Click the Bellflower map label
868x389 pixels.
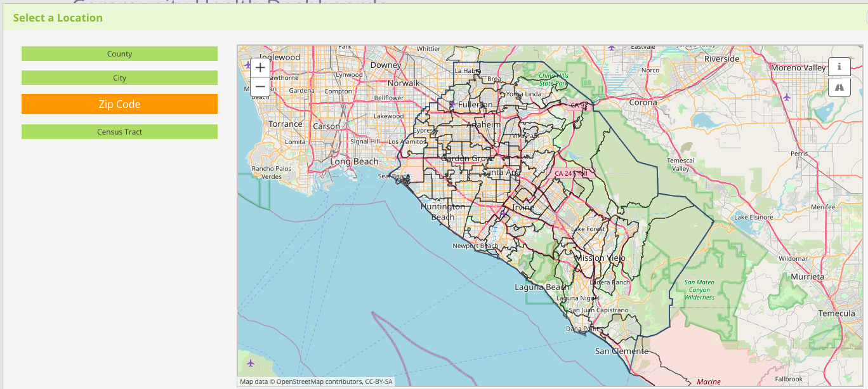389,98
